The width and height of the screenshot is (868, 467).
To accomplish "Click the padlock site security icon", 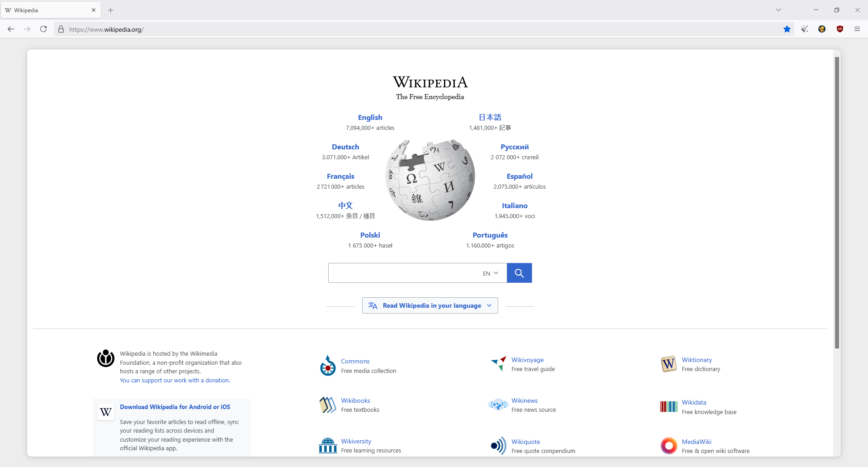I will [61, 29].
